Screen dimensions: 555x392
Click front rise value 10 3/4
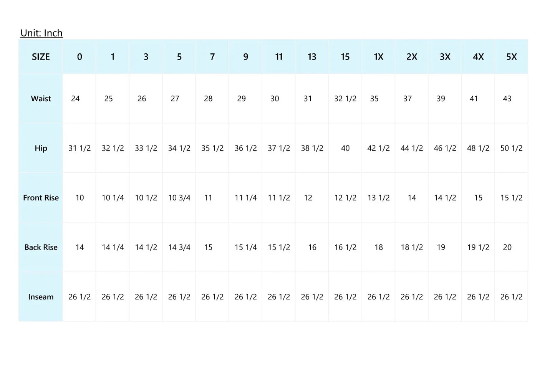(179, 198)
